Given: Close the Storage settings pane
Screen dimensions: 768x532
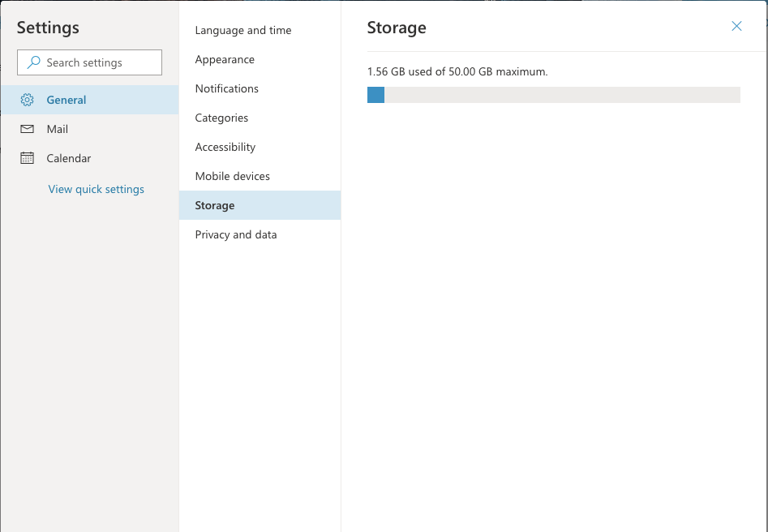Looking at the screenshot, I should (736, 26).
